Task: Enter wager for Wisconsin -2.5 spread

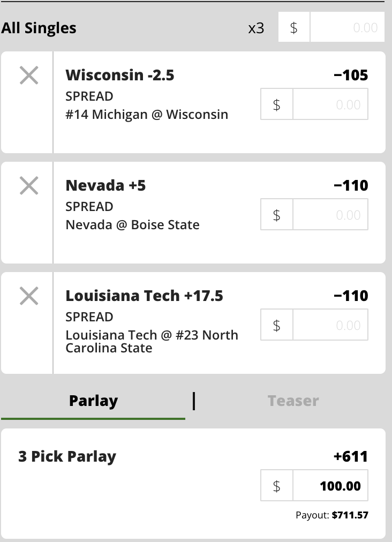Action: tap(330, 104)
